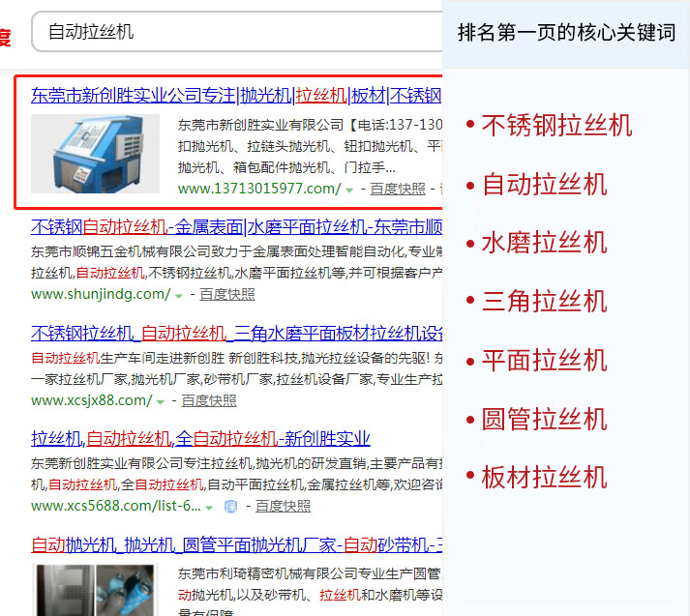Select keyword 板材拉丝机 in the side panel
This screenshot has height=616, width=690.
(544, 478)
